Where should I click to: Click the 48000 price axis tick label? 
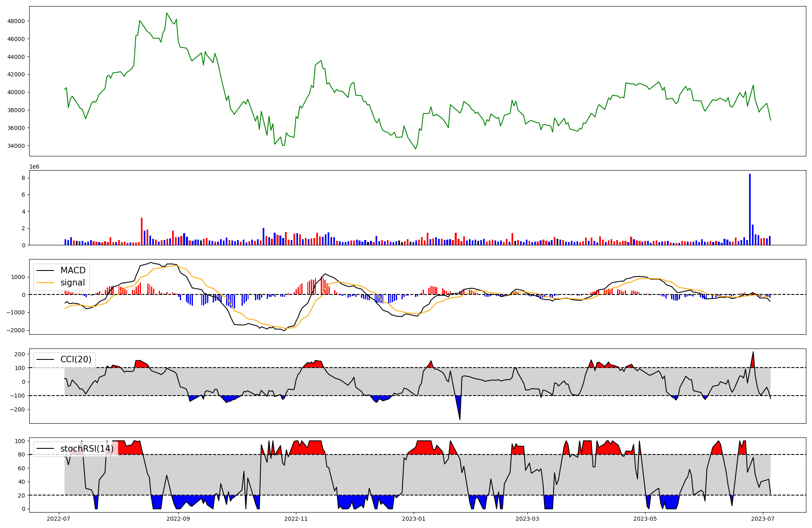[16, 21]
